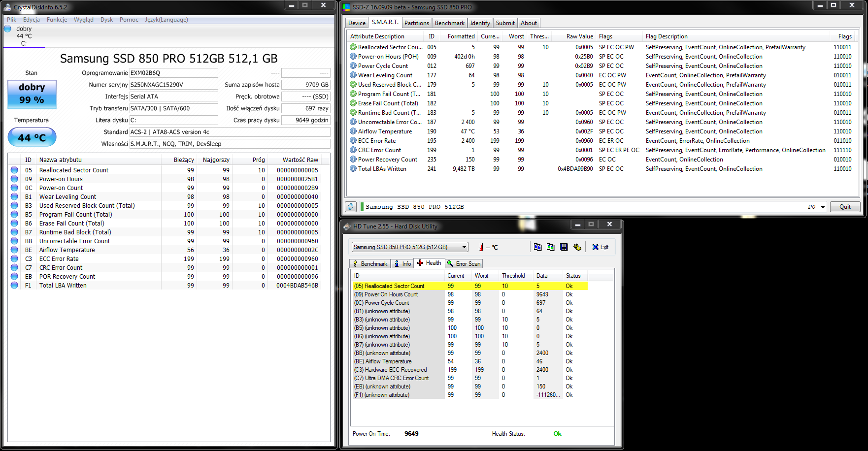Image resolution: width=868 pixels, height=451 pixels.
Task: Click the firmware field EXM02B6Q
Action: tap(173, 73)
